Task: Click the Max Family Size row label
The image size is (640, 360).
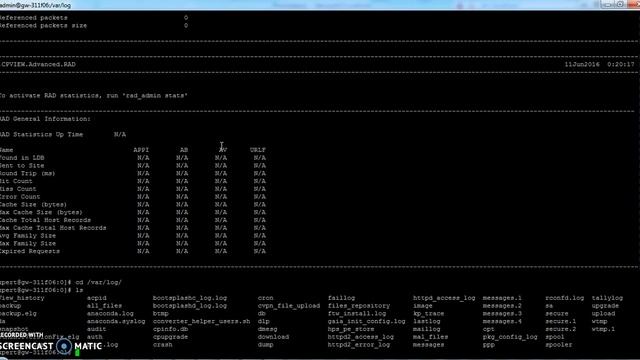Action: tap(28, 243)
